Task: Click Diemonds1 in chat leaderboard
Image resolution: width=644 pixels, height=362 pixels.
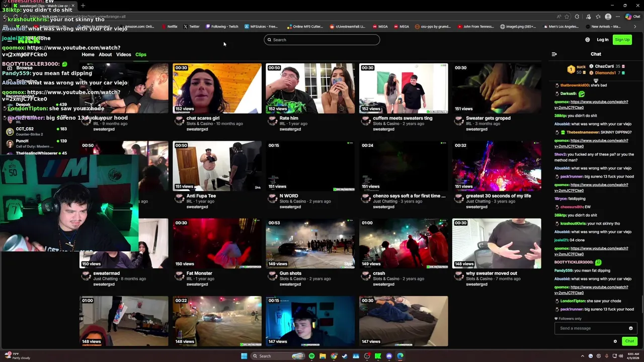Action: click(x=605, y=73)
